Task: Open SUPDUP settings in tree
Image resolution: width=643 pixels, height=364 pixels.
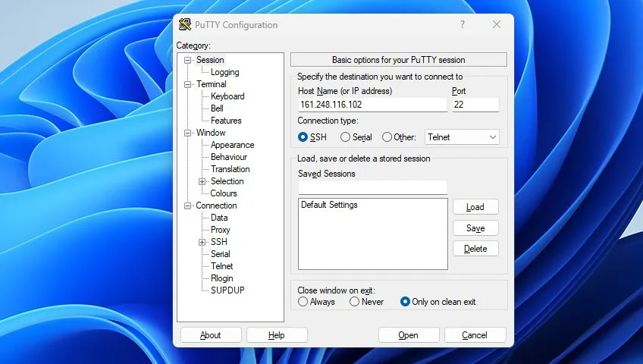Action: point(227,290)
